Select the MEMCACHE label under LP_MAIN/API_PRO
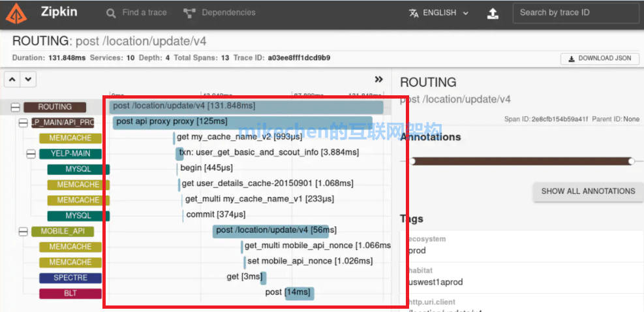This screenshot has width=644, height=312. [70, 138]
